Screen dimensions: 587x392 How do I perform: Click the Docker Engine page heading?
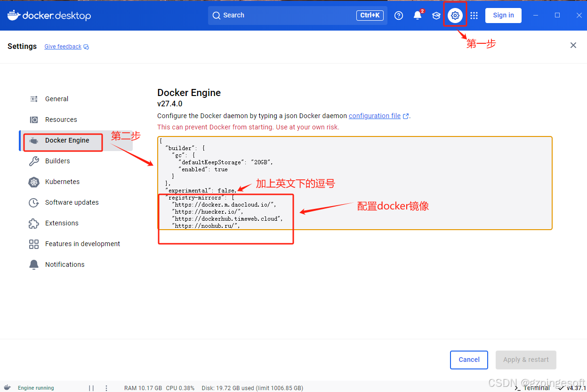pos(189,93)
